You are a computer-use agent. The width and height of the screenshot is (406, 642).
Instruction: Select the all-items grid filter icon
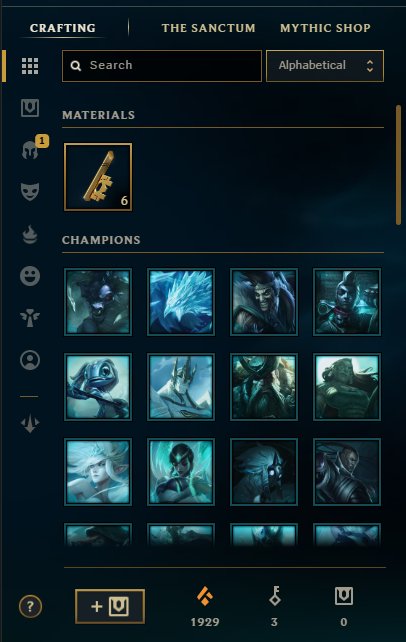[30, 66]
